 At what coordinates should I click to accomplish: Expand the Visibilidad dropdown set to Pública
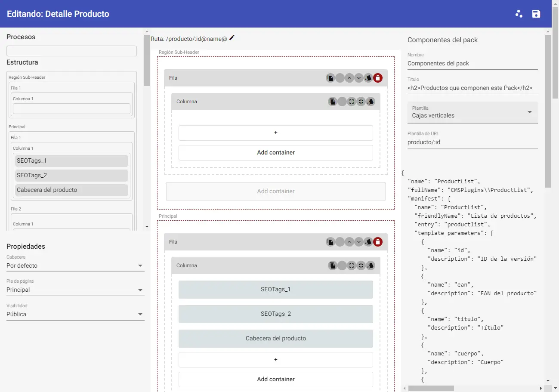[x=75, y=314]
